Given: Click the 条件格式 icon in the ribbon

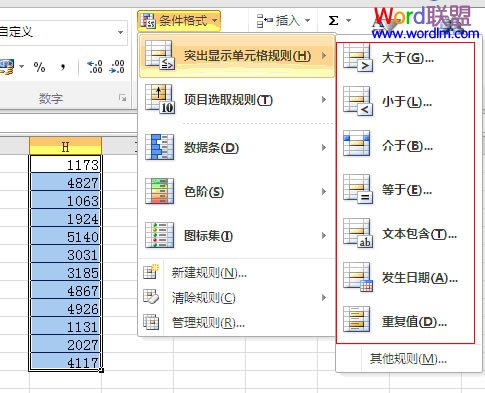Looking at the screenshot, I should [148, 21].
